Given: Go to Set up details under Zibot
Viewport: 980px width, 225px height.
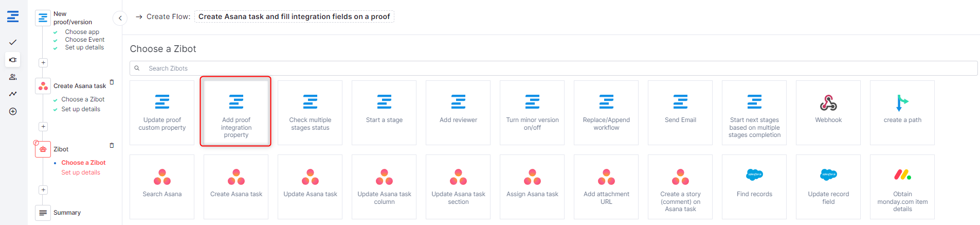Looking at the screenshot, I should (x=81, y=172).
